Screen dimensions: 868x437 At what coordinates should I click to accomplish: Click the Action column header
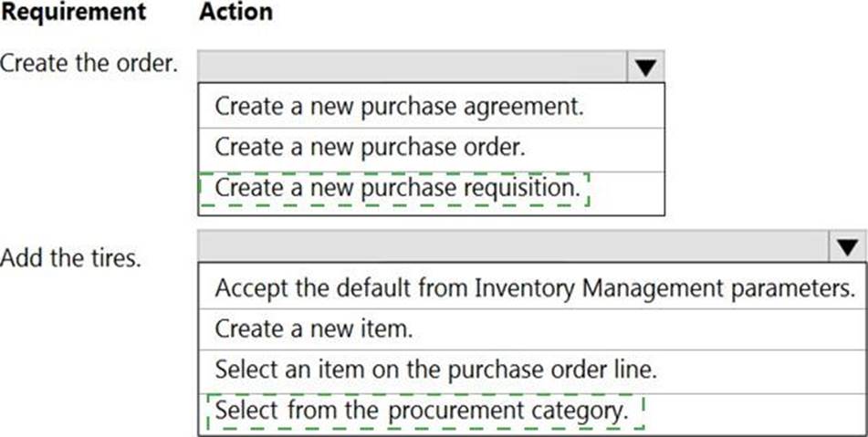(x=235, y=13)
